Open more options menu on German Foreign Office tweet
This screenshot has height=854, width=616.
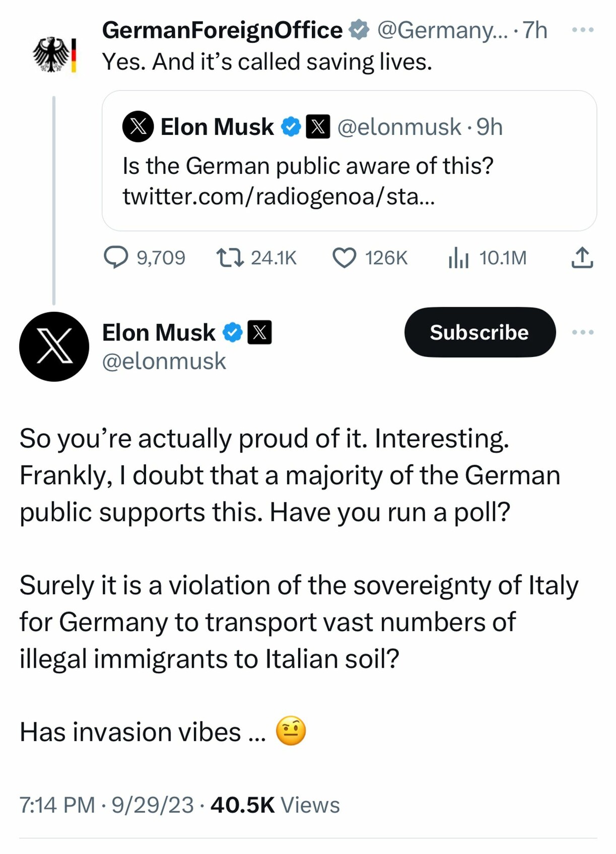[583, 30]
